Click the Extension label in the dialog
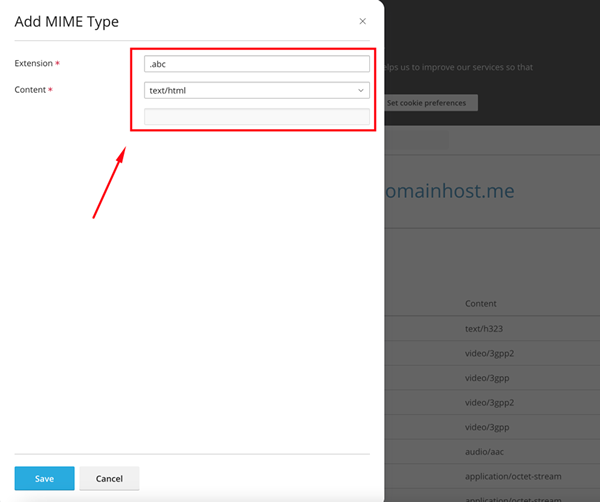Screen dimensions: 600x502 34,63
